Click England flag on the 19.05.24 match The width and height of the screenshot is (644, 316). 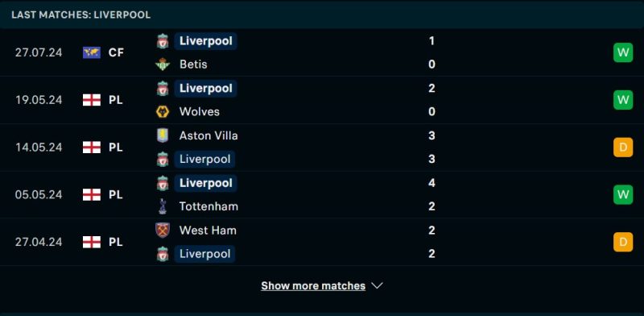pyautogui.click(x=92, y=100)
